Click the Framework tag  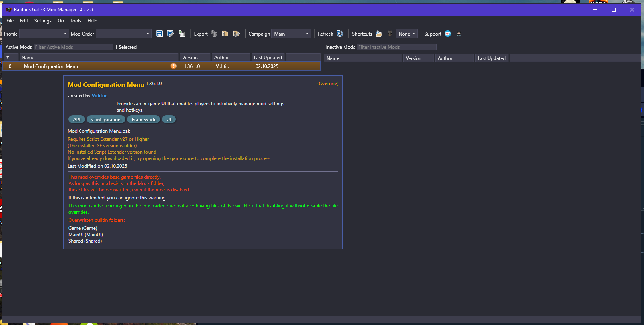[x=143, y=119]
